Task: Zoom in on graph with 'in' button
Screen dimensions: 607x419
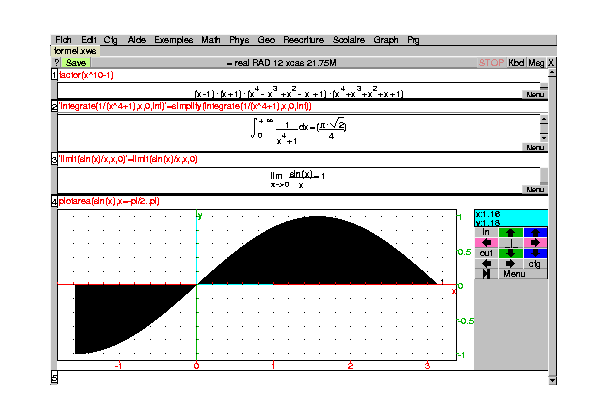Action: (x=486, y=232)
